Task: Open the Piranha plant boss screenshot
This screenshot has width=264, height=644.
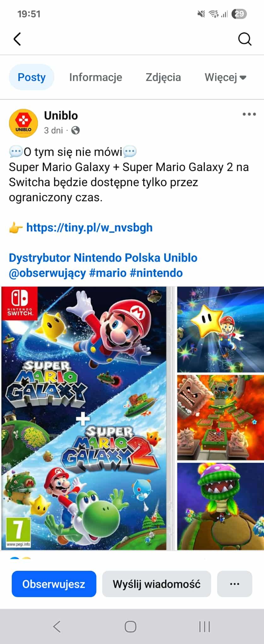Action: click(x=221, y=506)
